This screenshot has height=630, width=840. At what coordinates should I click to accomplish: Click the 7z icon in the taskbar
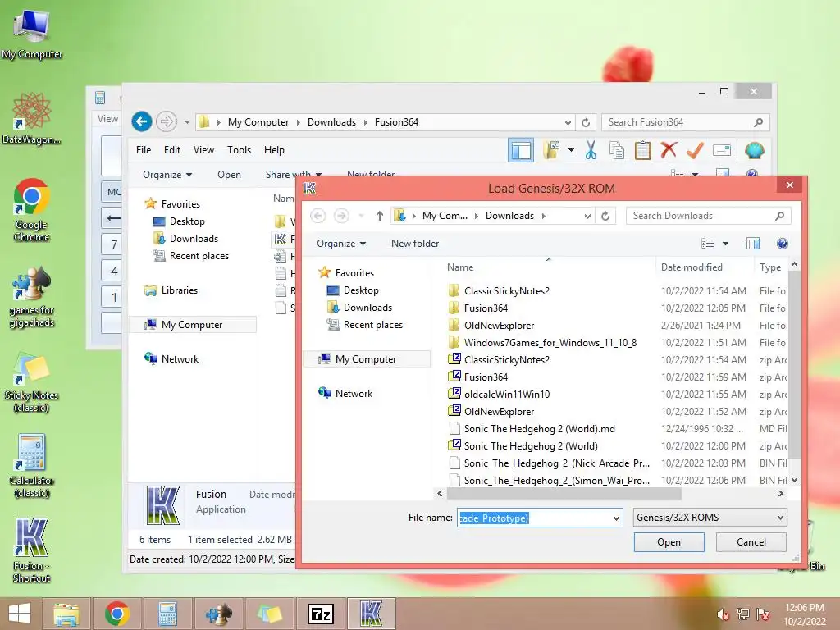pyautogui.click(x=321, y=614)
